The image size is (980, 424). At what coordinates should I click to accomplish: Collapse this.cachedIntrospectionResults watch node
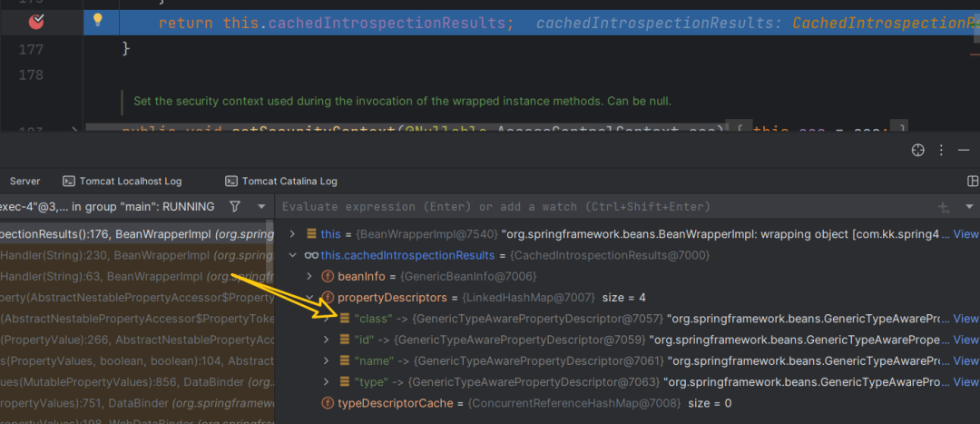(292, 255)
